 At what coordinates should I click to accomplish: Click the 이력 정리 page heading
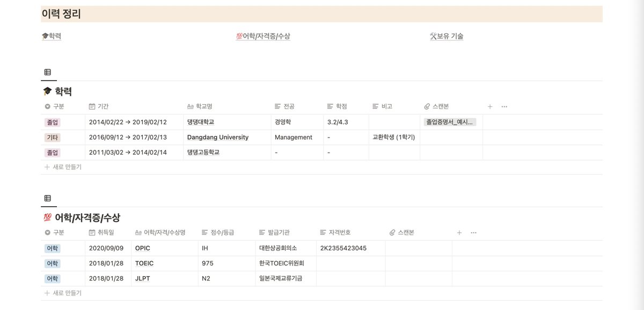[x=61, y=14]
